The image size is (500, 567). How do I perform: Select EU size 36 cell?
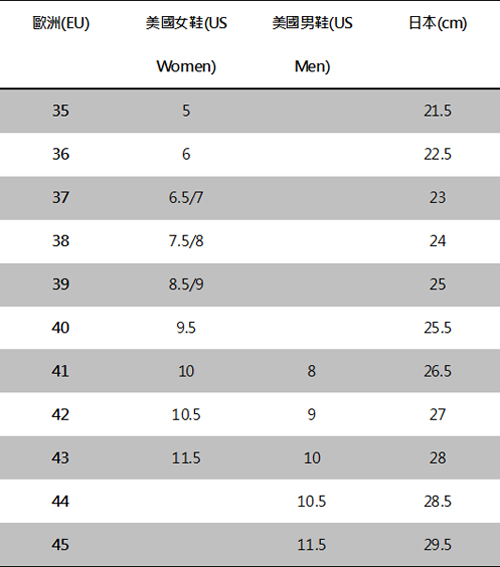60,154
